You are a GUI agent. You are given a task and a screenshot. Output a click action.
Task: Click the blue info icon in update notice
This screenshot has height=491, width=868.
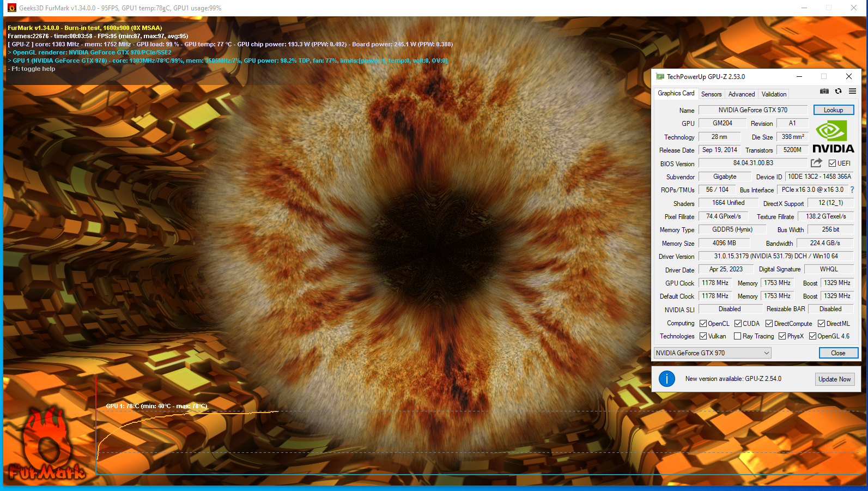(x=667, y=379)
